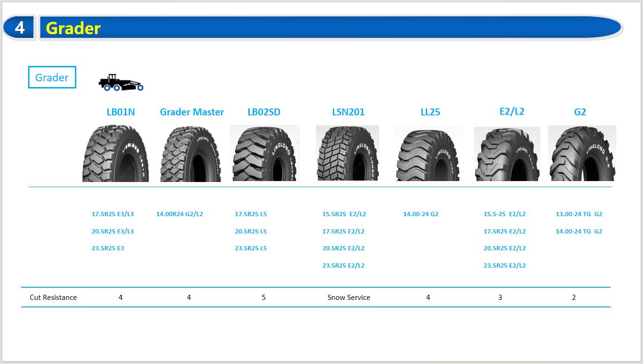
Task: Select size 14.00R24 G2/L2
Action: point(180,214)
